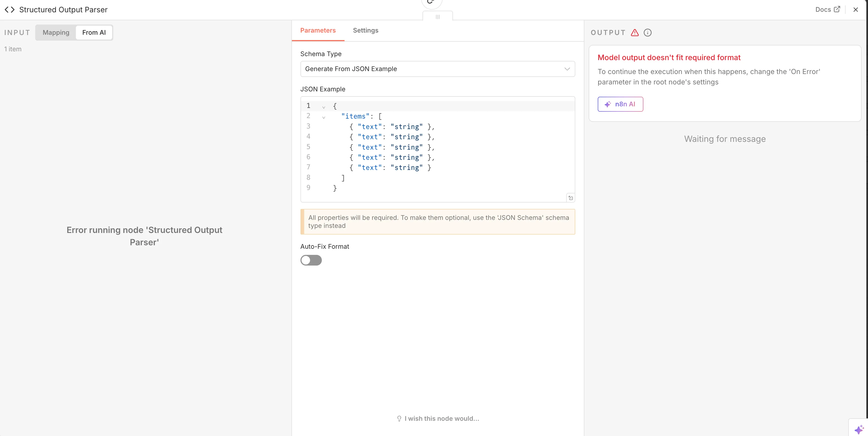Click the output info circle icon
This screenshot has width=868, height=436.
coord(648,33)
